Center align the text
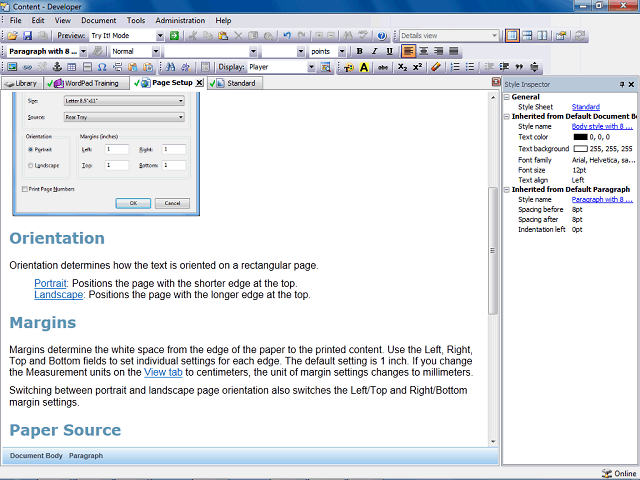This screenshot has height=480, width=640. (x=424, y=51)
